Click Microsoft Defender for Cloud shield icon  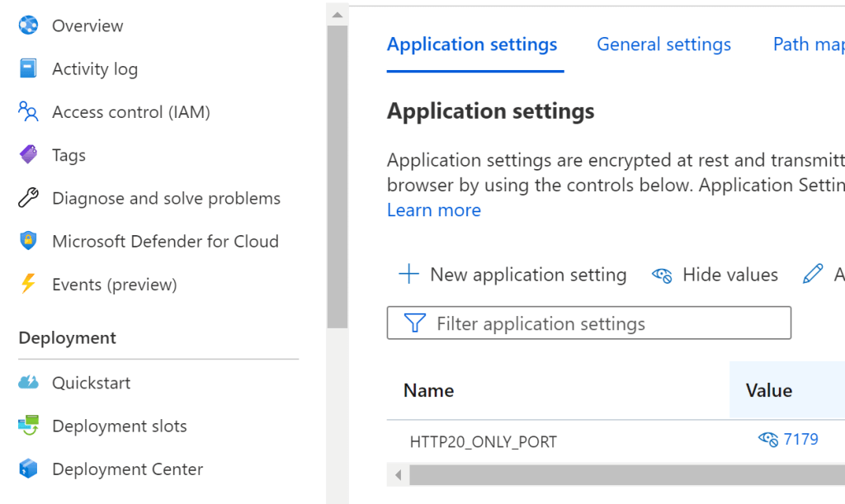pyautogui.click(x=28, y=241)
